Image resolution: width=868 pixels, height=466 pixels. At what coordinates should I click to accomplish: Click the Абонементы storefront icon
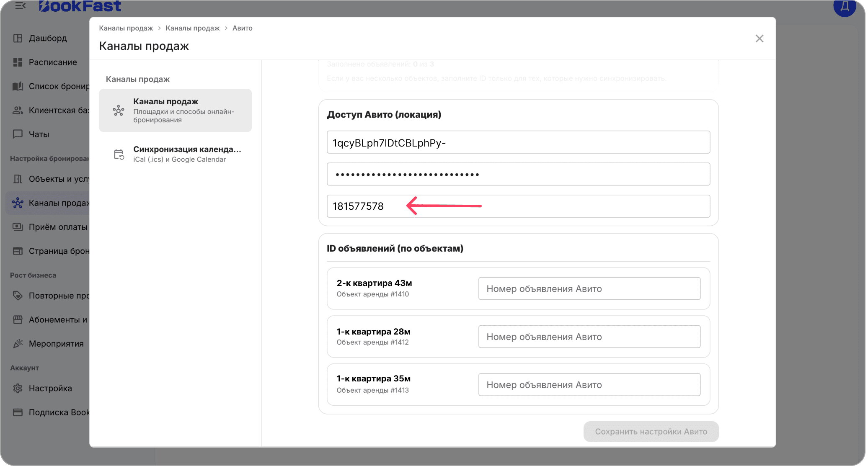[x=18, y=319]
